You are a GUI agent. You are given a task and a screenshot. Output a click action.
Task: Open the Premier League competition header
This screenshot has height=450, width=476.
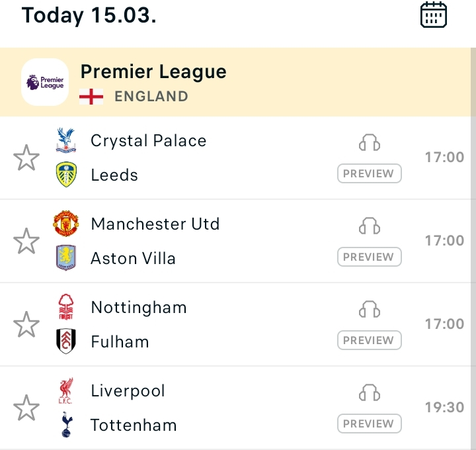235,82
